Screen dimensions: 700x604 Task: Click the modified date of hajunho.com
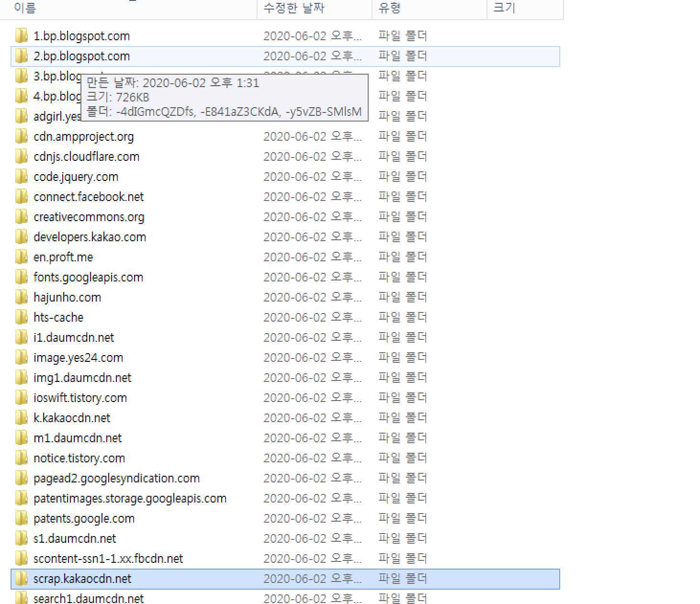[313, 297]
